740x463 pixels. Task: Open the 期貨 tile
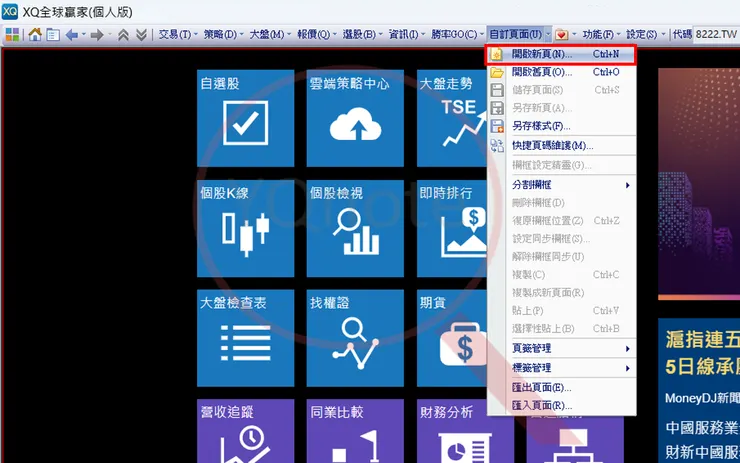point(452,338)
